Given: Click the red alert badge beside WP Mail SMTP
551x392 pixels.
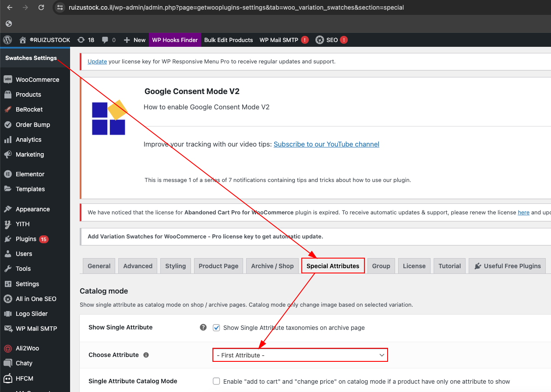Looking at the screenshot, I should click(305, 40).
